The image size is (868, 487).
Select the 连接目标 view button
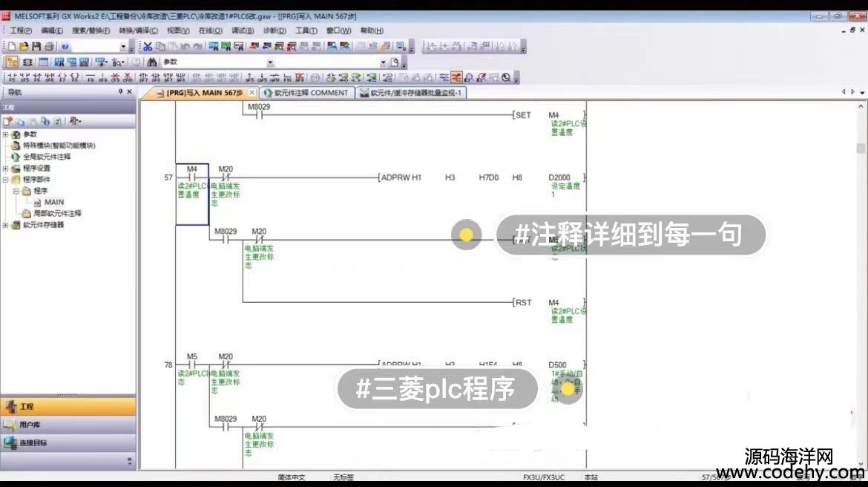(x=68, y=443)
